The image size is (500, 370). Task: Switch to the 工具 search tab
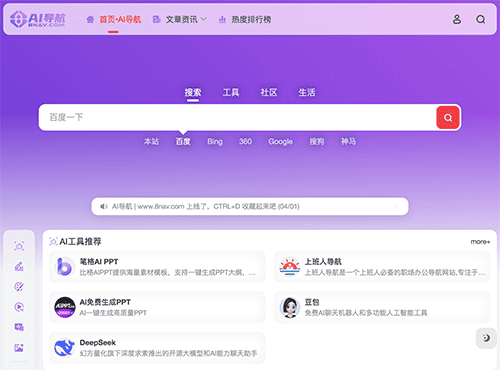pos(231,92)
